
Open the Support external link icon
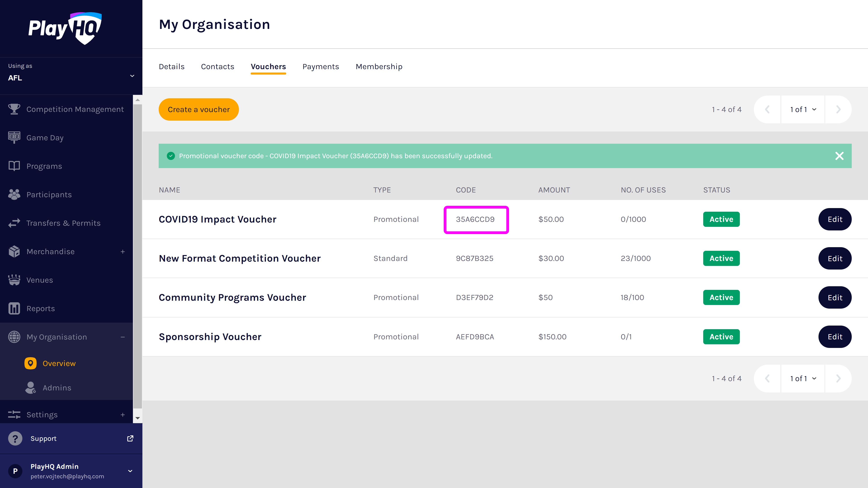[130, 439]
